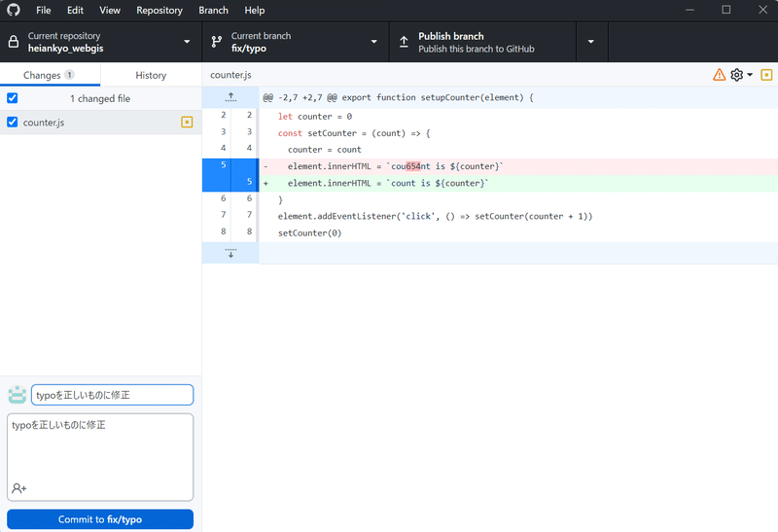Open the Branch menu
778x532 pixels.
click(213, 11)
